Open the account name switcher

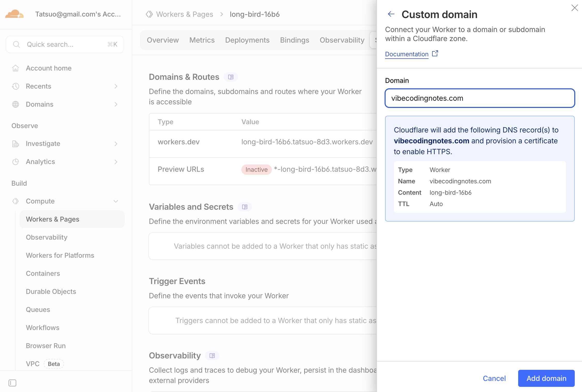tap(78, 14)
